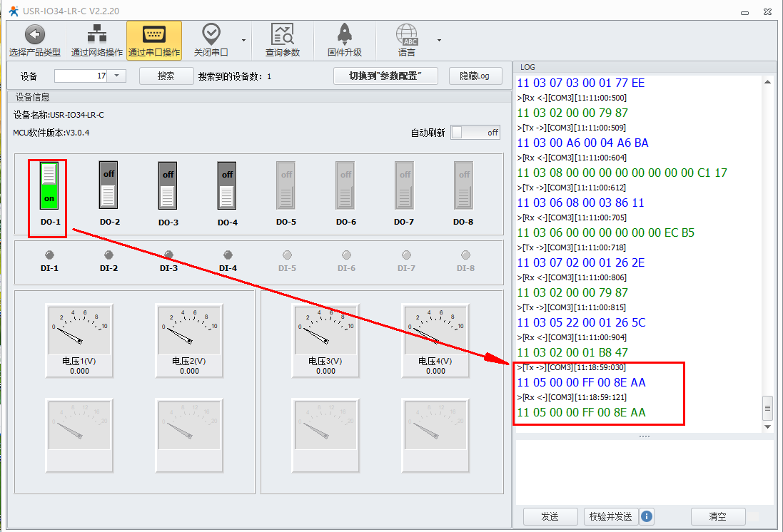Open the query parameters (查询参数) icon
Screen dimensions: 783x532
click(x=283, y=34)
